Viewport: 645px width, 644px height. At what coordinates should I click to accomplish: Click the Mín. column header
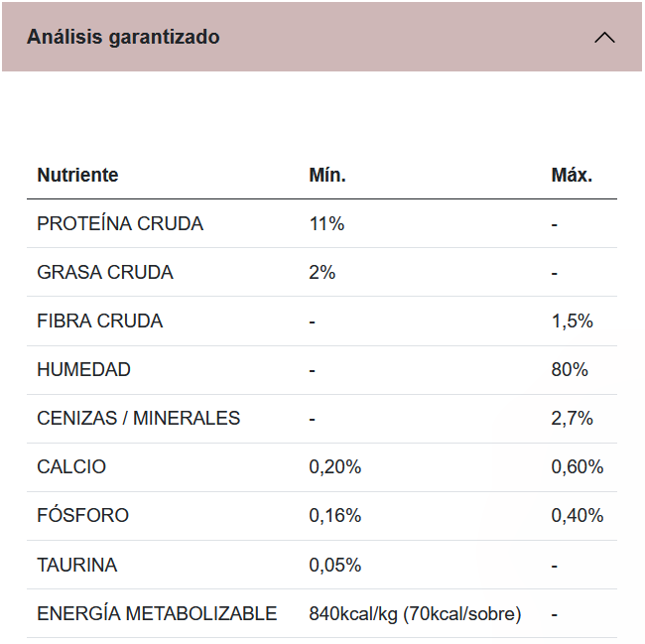coord(327,176)
